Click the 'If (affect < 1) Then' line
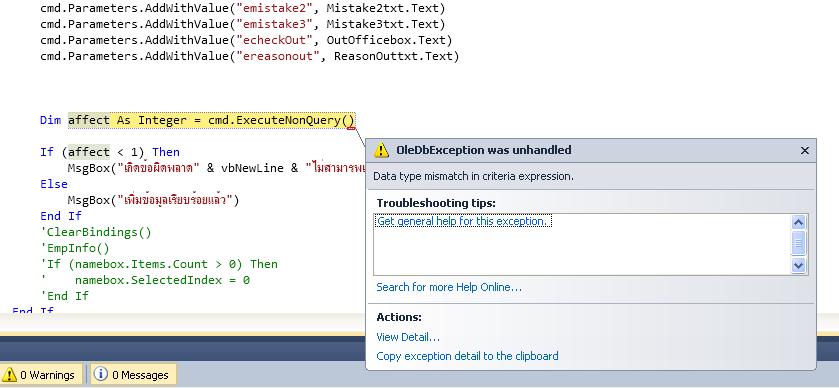The image size is (839, 388). click(x=110, y=153)
